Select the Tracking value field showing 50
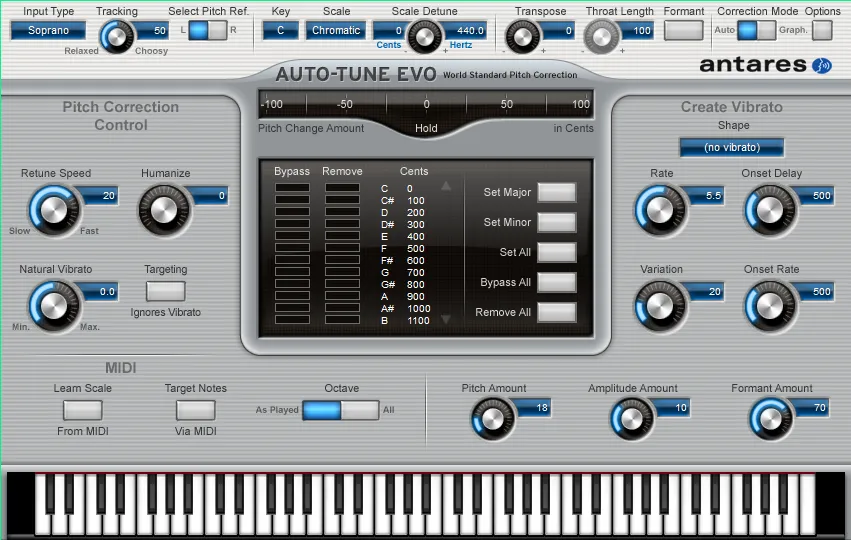 click(x=153, y=30)
